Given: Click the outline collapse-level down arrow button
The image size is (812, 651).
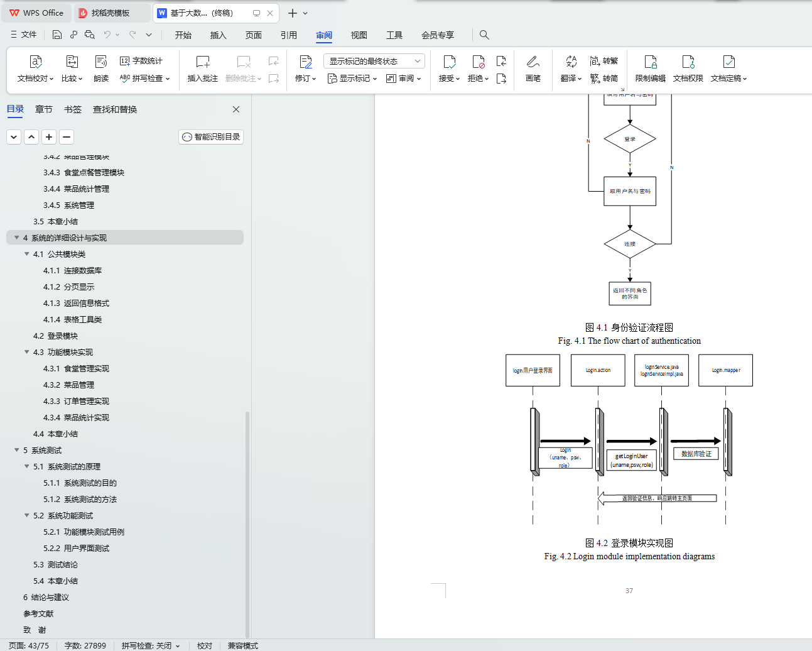Looking at the screenshot, I should point(14,137).
